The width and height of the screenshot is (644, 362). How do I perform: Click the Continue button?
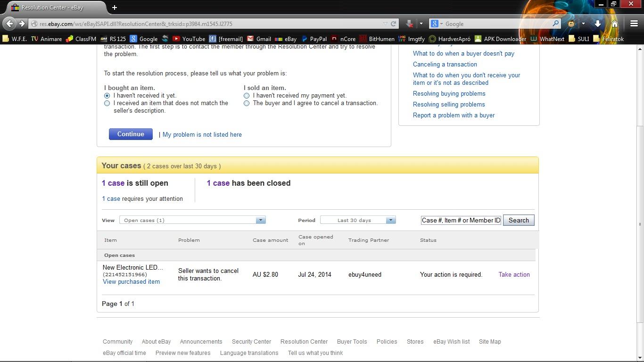[131, 134]
